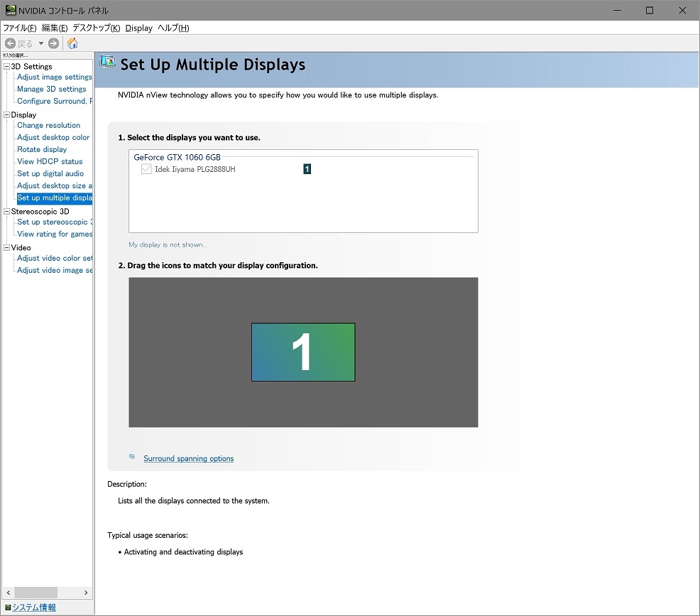Select Set up digital audio
This screenshot has height=616, width=700.
pos(50,173)
